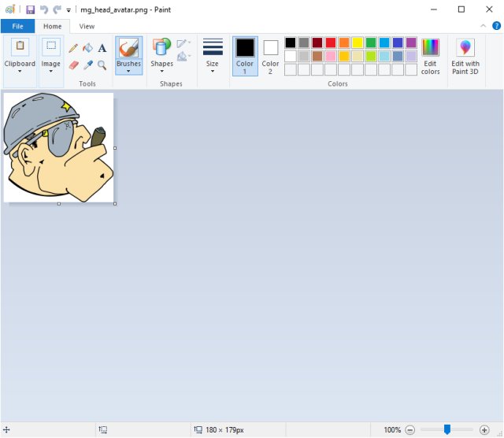
Task: Pick the purple color swatch
Action: coord(411,43)
